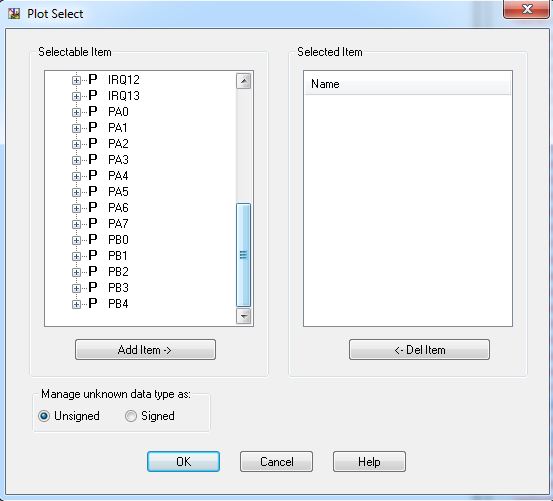
Task: Select the IRQ12 item text
Action: click(x=124, y=80)
